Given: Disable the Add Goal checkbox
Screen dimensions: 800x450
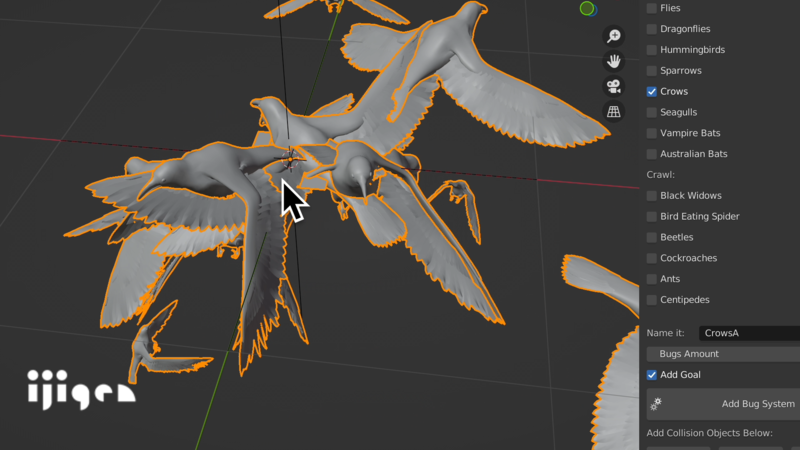Looking at the screenshot, I should [x=652, y=375].
